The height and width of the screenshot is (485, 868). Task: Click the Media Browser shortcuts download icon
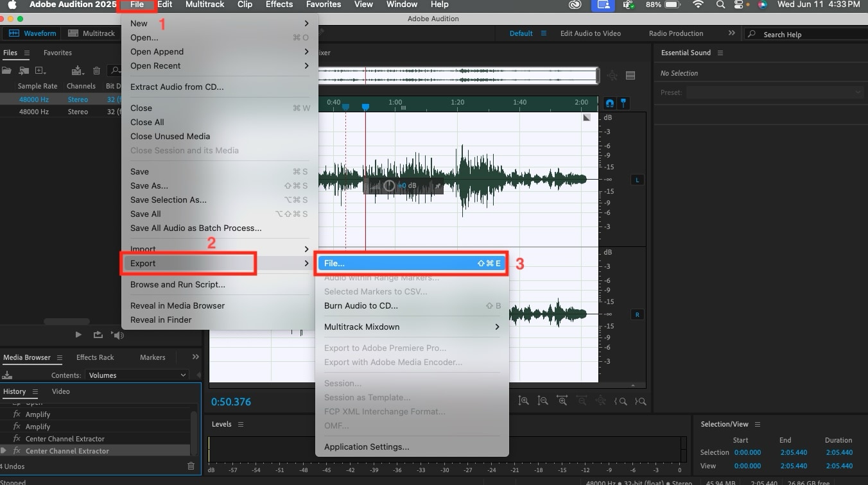(x=7, y=375)
